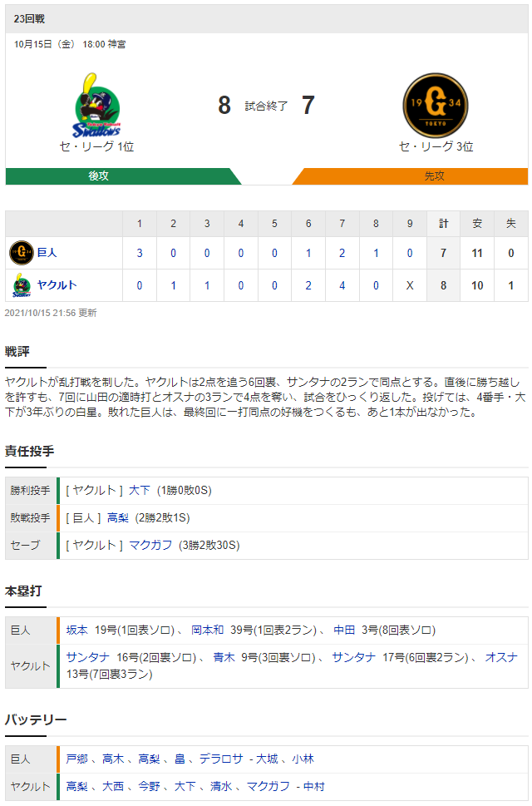Click the 試合終了 game status text
This screenshot has width=532, height=806.
(266, 106)
